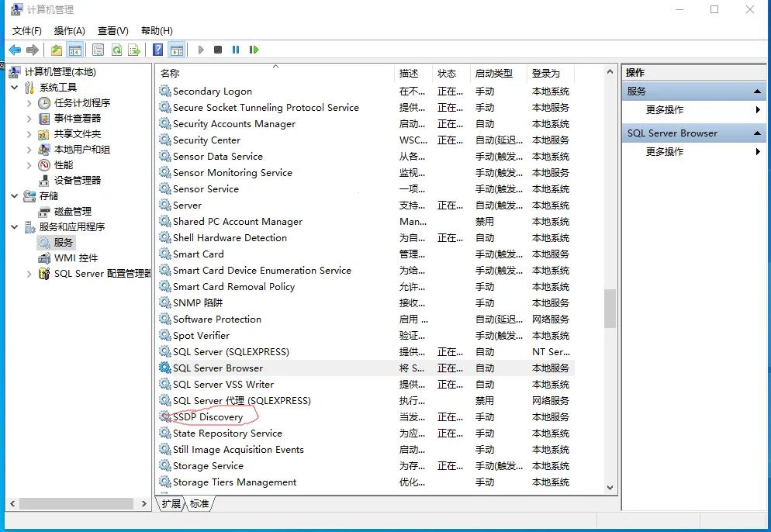Open the Properties toolbar icon
Viewport: 771px width, 532px height.
(98, 50)
